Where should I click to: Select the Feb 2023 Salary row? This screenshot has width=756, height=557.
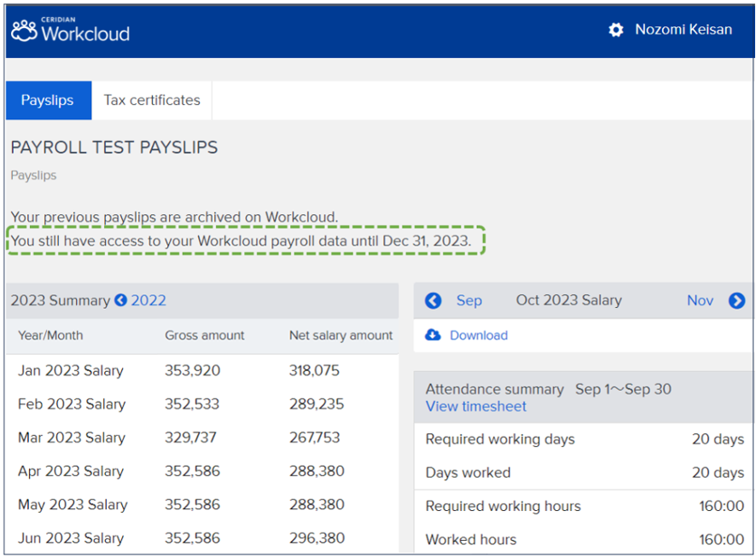[x=71, y=403]
